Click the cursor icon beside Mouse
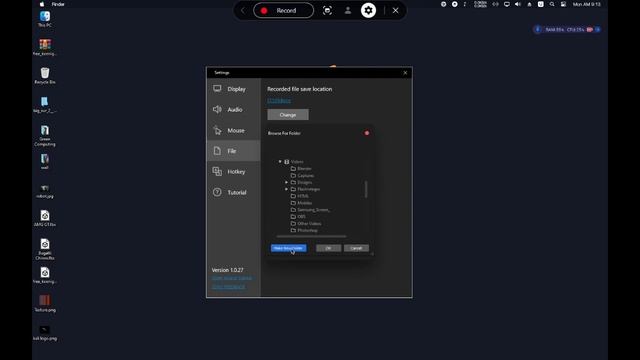Screen dimensions: 640x360 click(217, 130)
